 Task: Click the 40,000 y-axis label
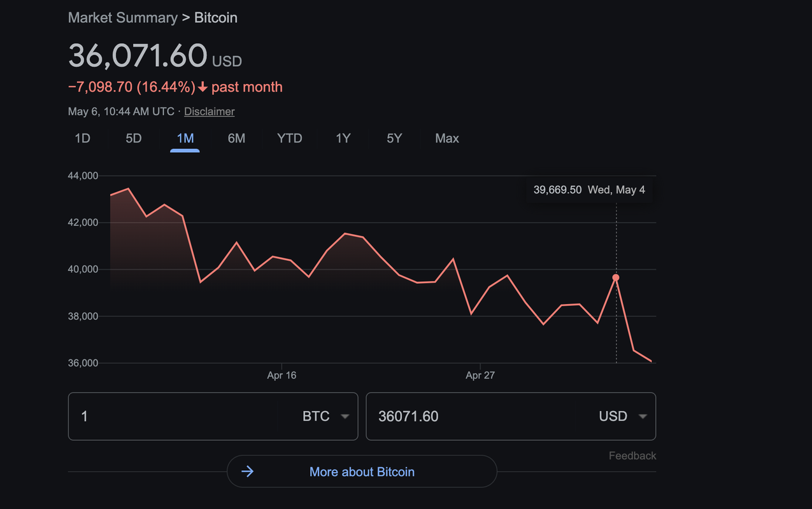[83, 269]
